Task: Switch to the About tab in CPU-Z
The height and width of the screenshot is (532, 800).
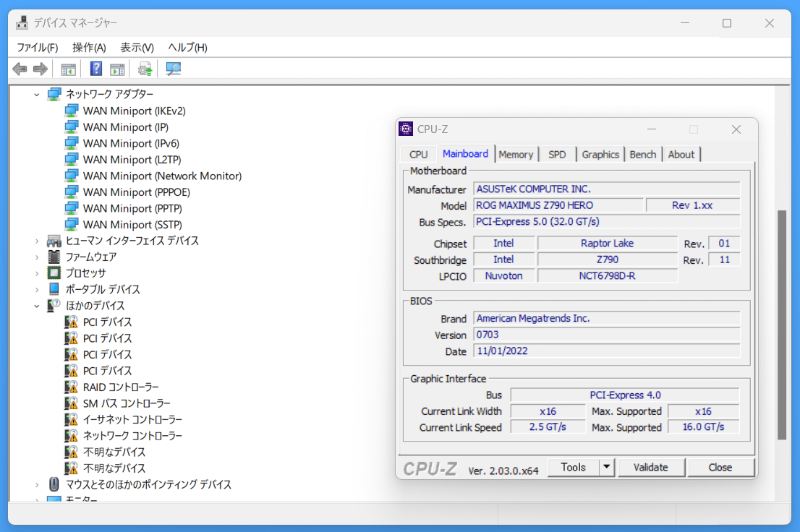Action: 681,155
